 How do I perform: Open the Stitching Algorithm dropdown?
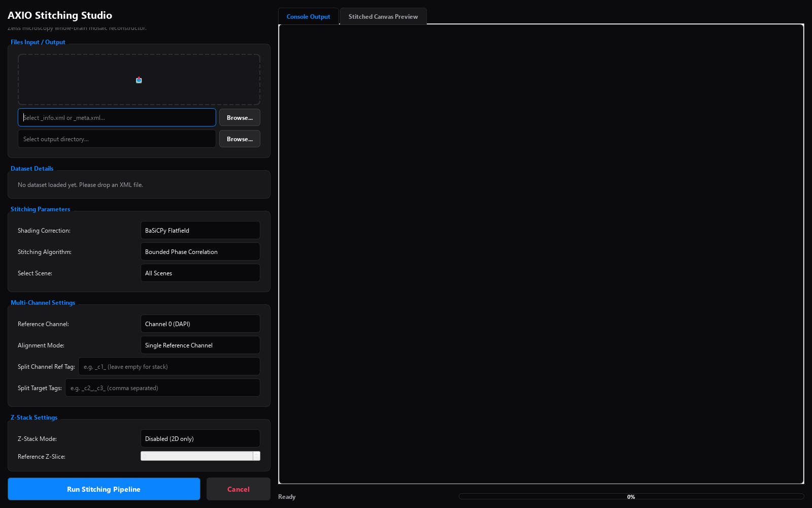click(x=200, y=251)
